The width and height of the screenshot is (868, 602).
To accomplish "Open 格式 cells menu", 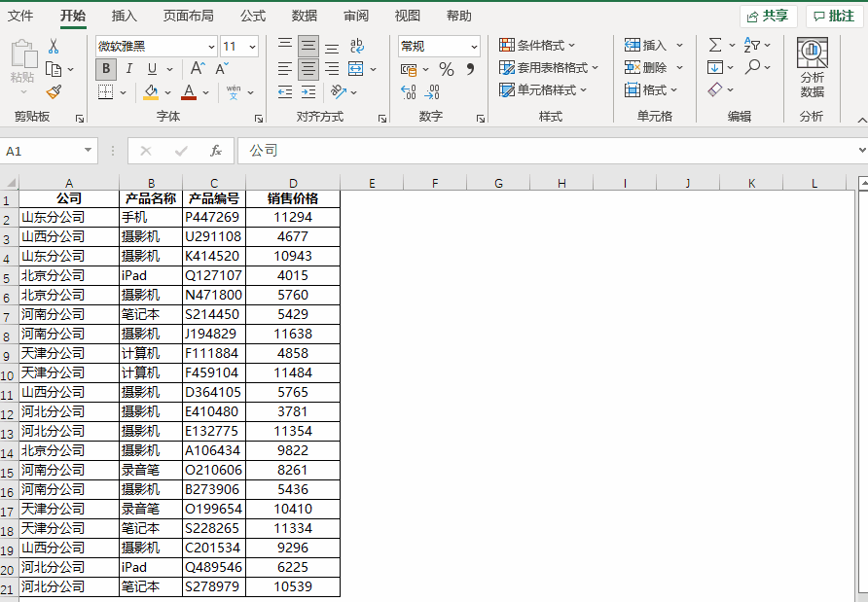I will coord(651,89).
